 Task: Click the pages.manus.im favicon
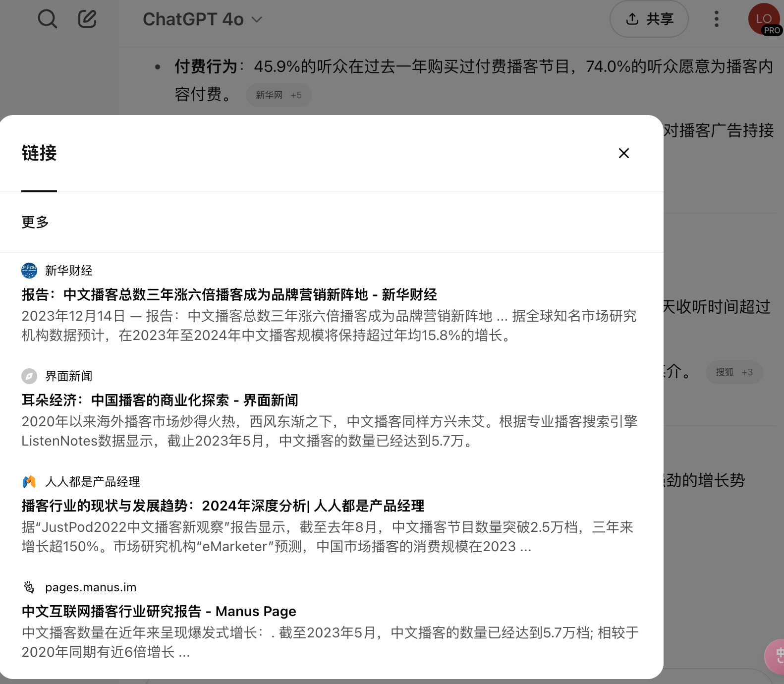click(29, 587)
